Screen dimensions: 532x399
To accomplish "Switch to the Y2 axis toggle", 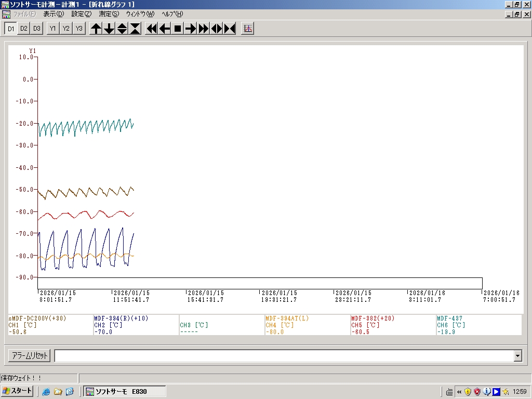I will click(66, 29).
